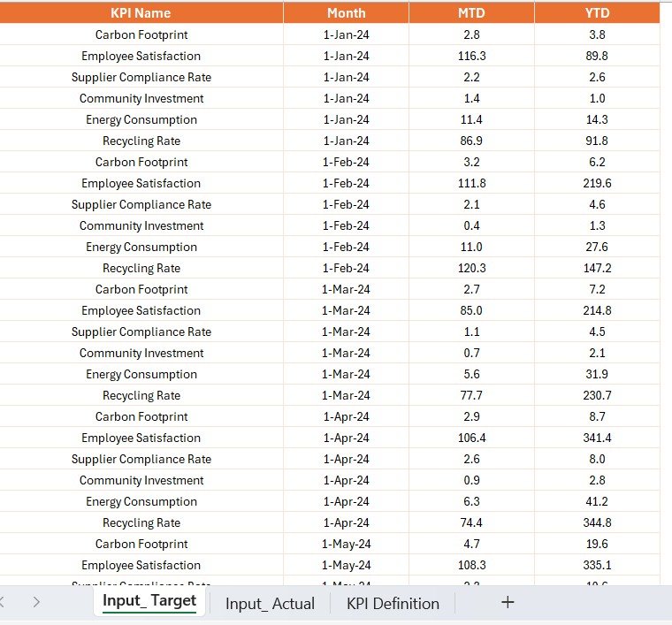Click MTD value 111.8

tap(471, 183)
